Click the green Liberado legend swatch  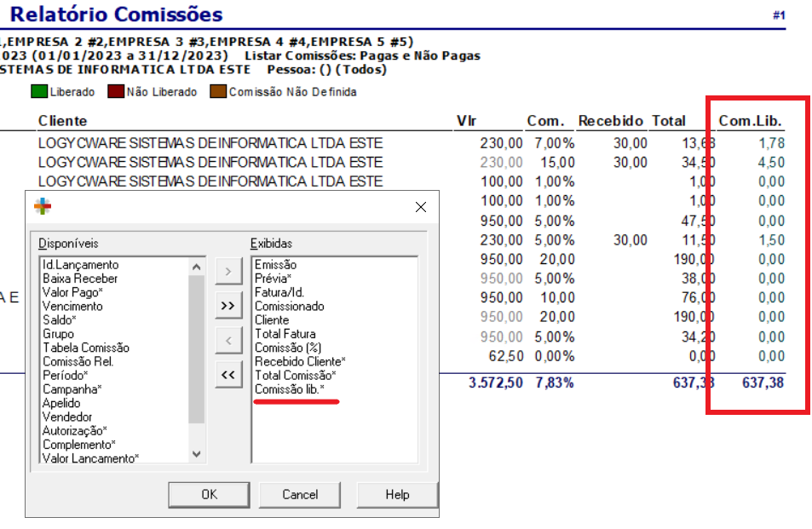pos(39,92)
